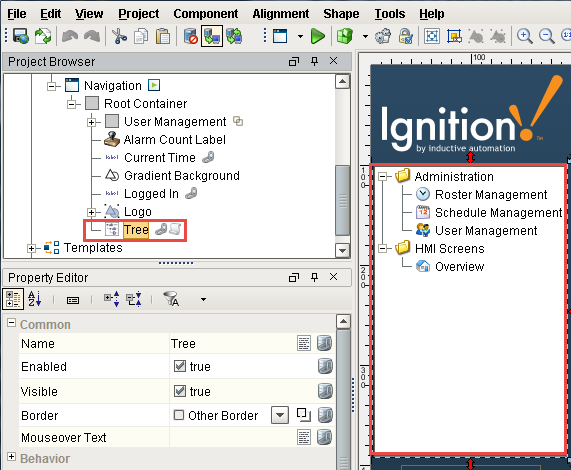The height and width of the screenshot is (470, 571).
Task: Open the Help menu
Action: tap(432, 14)
